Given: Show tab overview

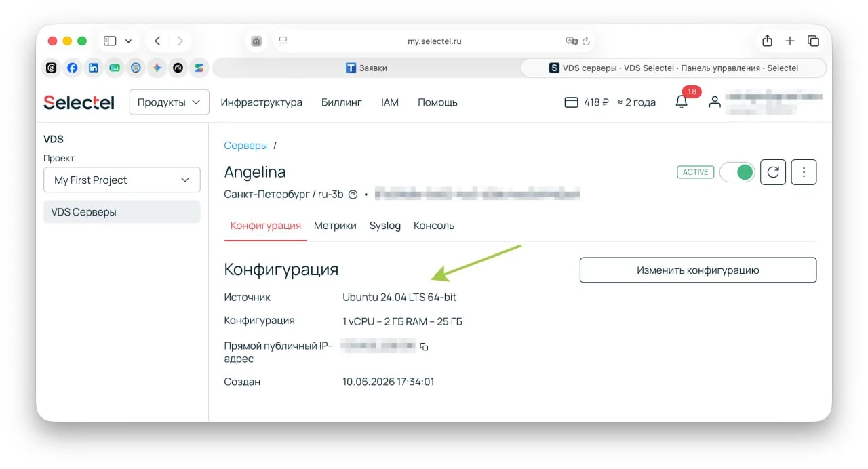Looking at the screenshot, I should 813,41.
